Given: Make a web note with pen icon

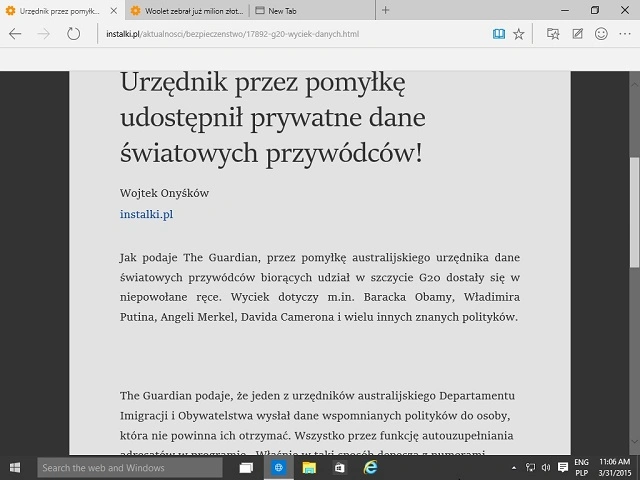Looking at the screenshot, I should click(578, 34).
